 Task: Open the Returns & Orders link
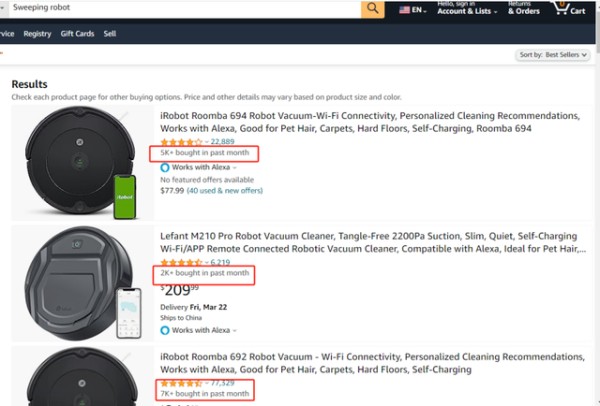(x=523, y=8)
